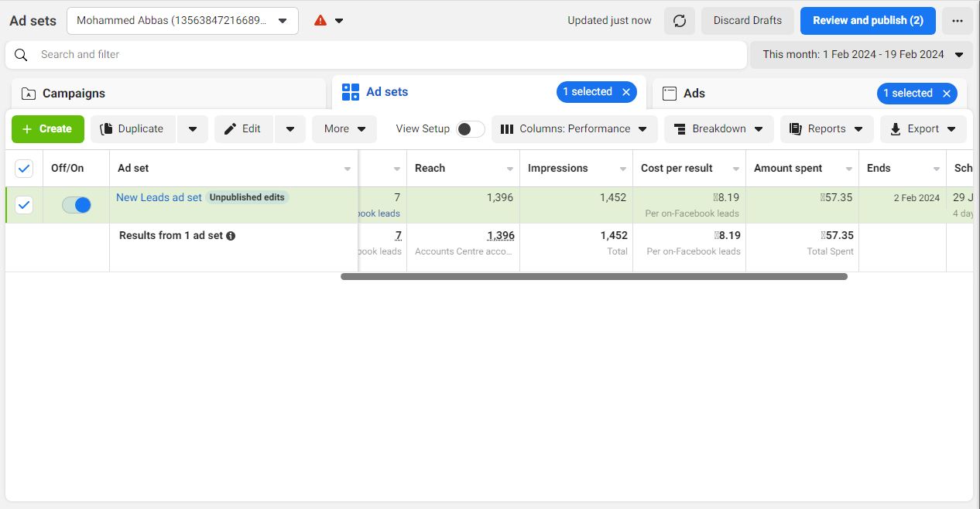Open the Mohammed Abbas account dropdown
Screen dimensions: 980x509
pyautogui.click(x=182, y=21)
